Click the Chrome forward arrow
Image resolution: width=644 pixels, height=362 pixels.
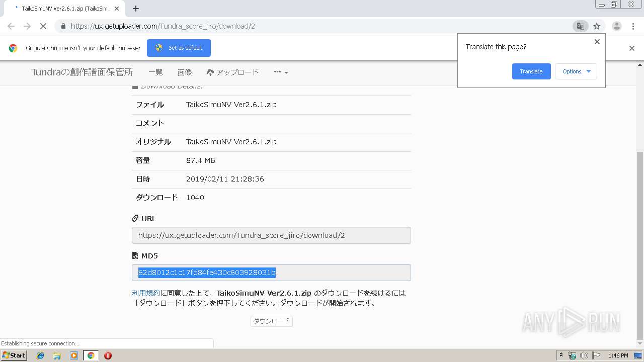click(x=27, y=26)
